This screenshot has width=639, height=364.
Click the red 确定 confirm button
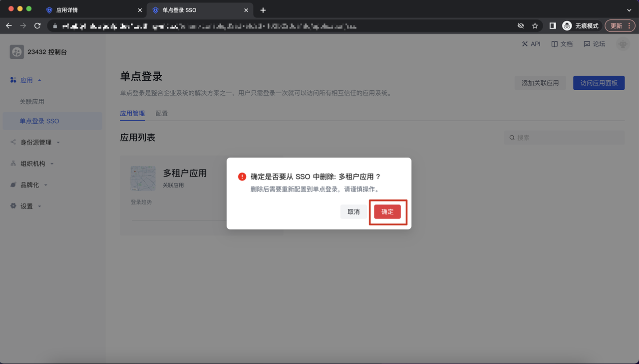(387, 212)
